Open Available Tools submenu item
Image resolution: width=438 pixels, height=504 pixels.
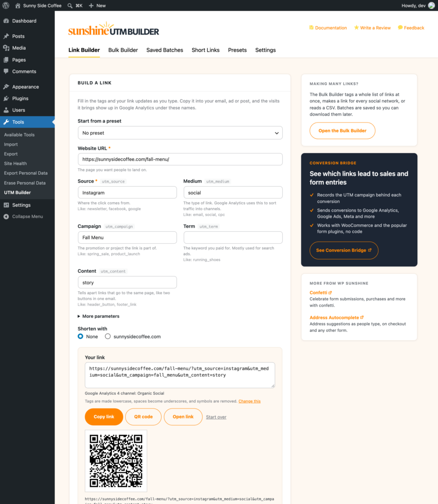coord(19,135)
